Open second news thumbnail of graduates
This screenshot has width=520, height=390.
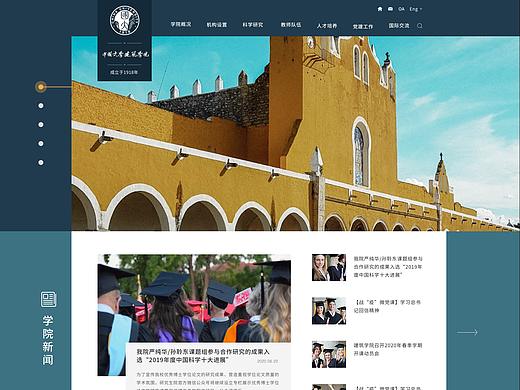pos(329,311)
